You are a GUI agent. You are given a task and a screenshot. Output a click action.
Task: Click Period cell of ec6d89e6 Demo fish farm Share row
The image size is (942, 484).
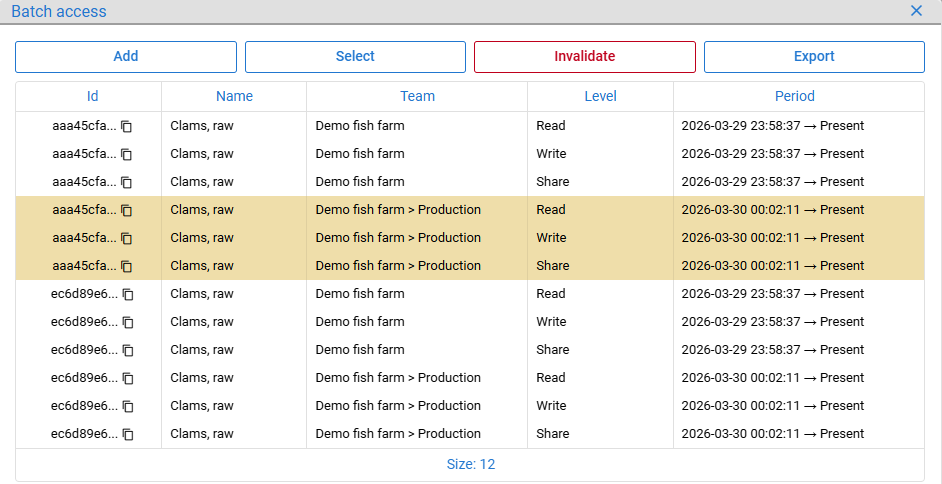point(798,350)
